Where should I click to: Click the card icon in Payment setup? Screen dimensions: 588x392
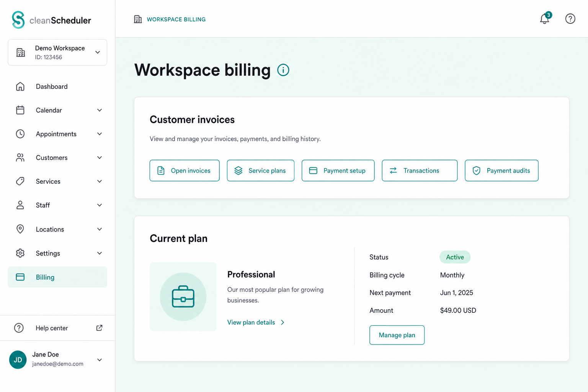(313, 171)
